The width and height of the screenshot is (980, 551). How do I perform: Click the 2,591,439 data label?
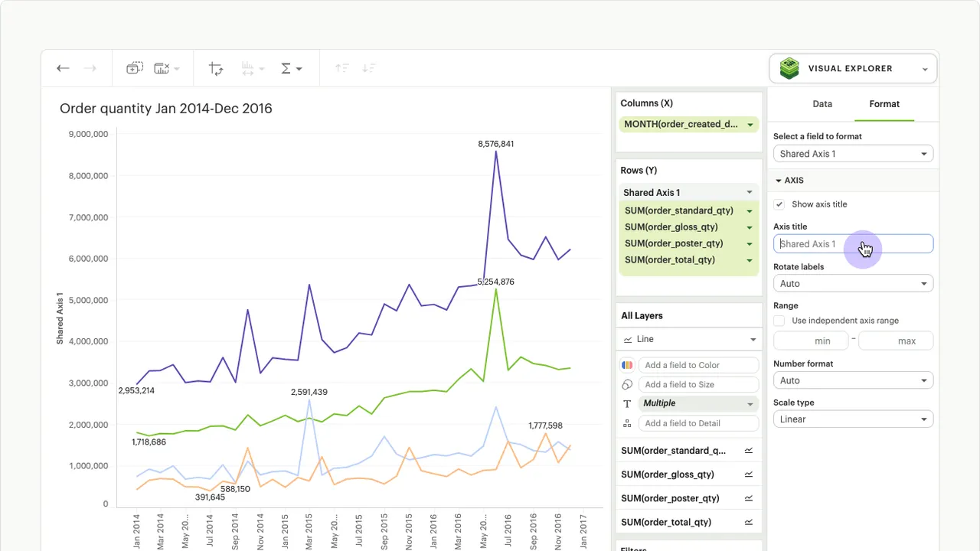(309, 392)
